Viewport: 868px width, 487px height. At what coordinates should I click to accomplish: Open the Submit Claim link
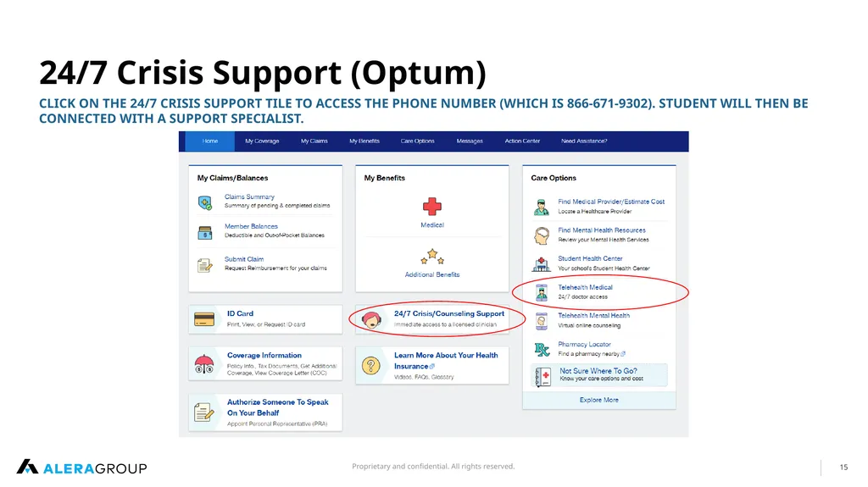pyautogui.click(x=244, y=259)
